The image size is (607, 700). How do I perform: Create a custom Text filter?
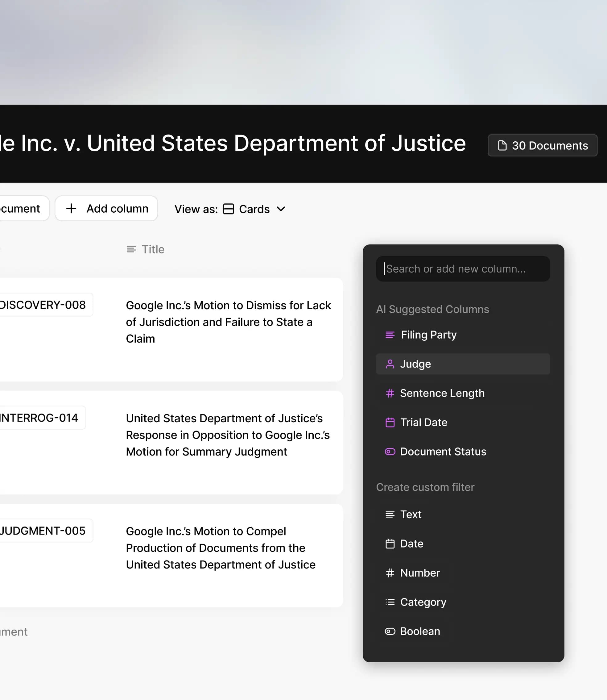click(x=463, y=515)
